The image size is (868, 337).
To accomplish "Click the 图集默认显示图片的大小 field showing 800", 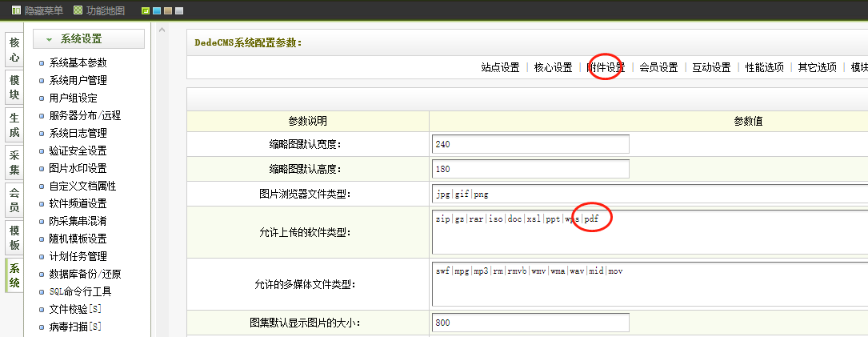I will click(531, 322).
